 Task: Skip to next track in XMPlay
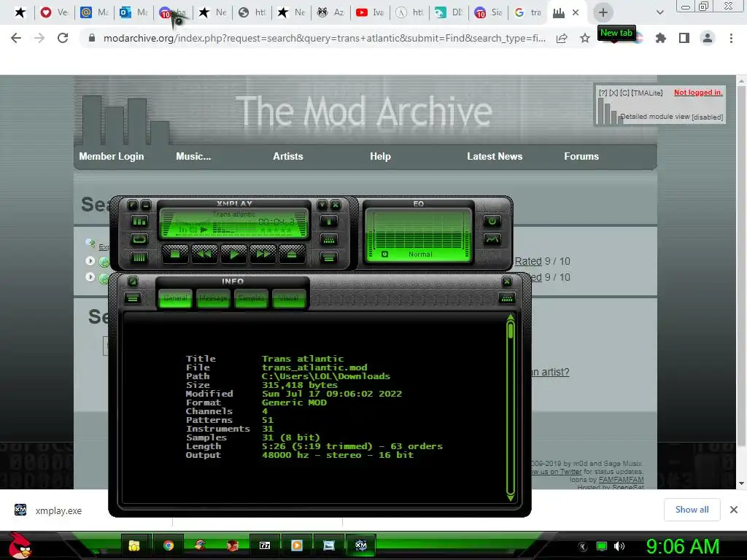pos(263,254)
